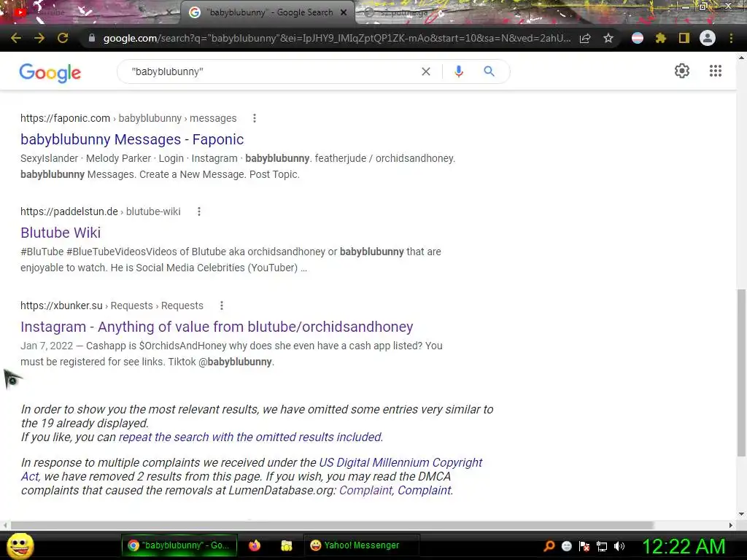The image size is (747, 560).
Task: Click the faponic.com › babyblubunny › messages URL text
Action: pos(128,118)
